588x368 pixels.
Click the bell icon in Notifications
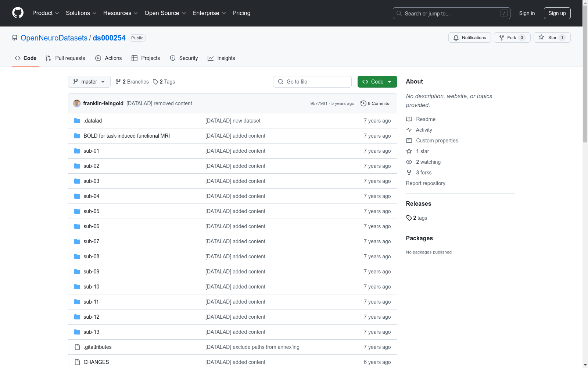coord(456,38)
